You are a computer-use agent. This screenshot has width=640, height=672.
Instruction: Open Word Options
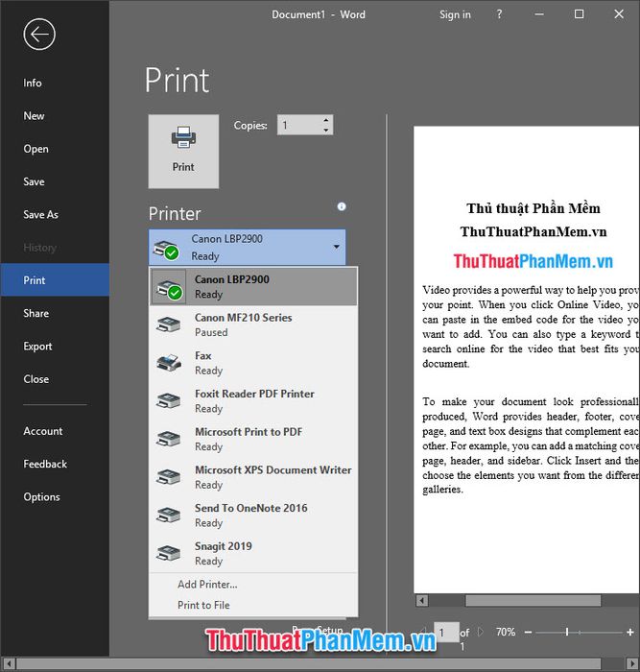point(55,497)
